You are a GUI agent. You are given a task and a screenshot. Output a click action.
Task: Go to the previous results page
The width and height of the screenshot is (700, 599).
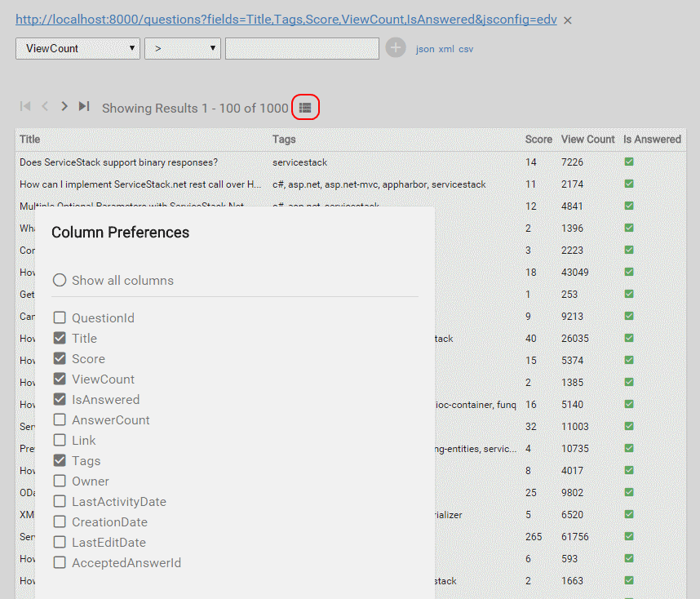[x=45, y=106]
